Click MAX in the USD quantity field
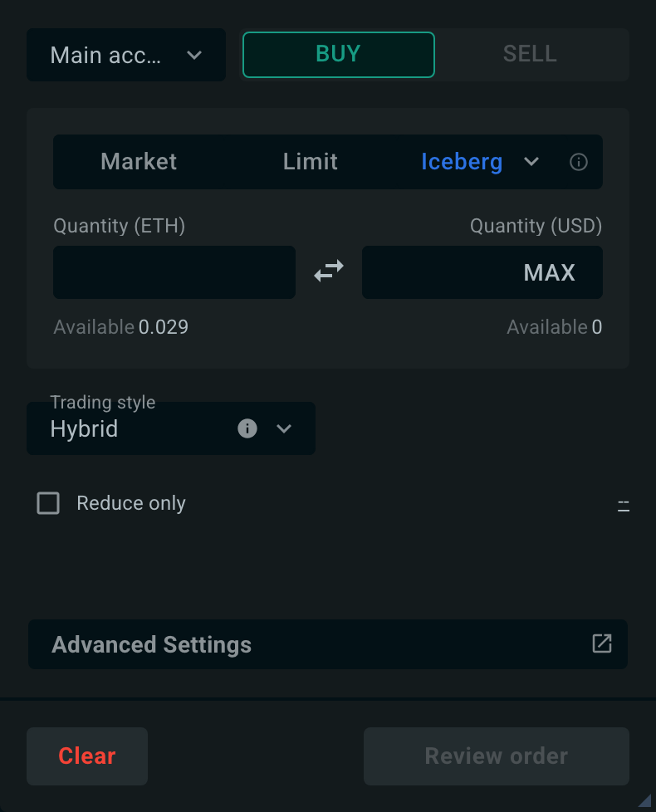 pos(550,272)
